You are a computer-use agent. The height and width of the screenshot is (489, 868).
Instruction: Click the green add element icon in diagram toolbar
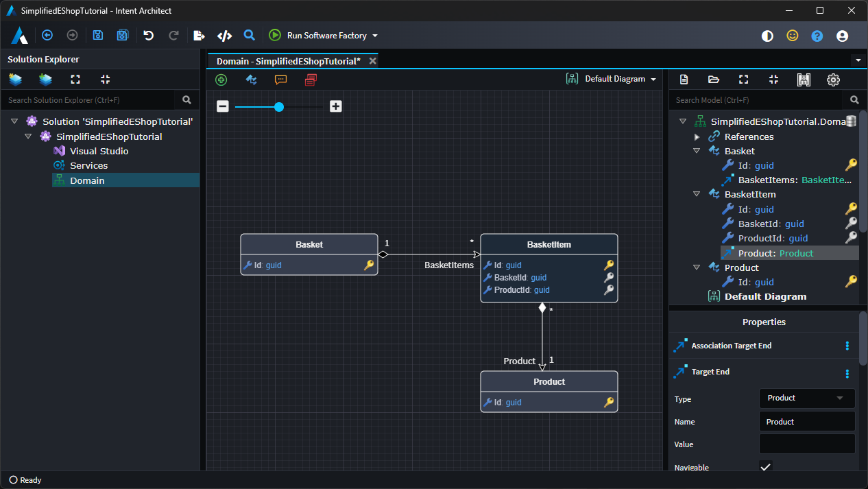(x=221, y=80)
